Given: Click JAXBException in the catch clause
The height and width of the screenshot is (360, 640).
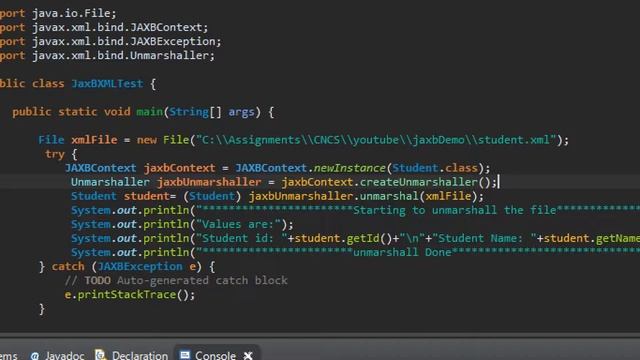Looking at the screenshot, I should coord(140,267).
